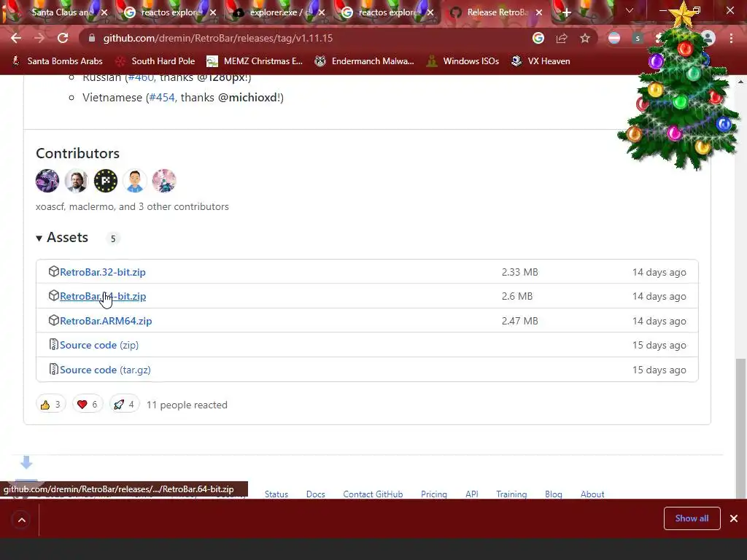Expand the download item chevron menu

click(22, 519)
